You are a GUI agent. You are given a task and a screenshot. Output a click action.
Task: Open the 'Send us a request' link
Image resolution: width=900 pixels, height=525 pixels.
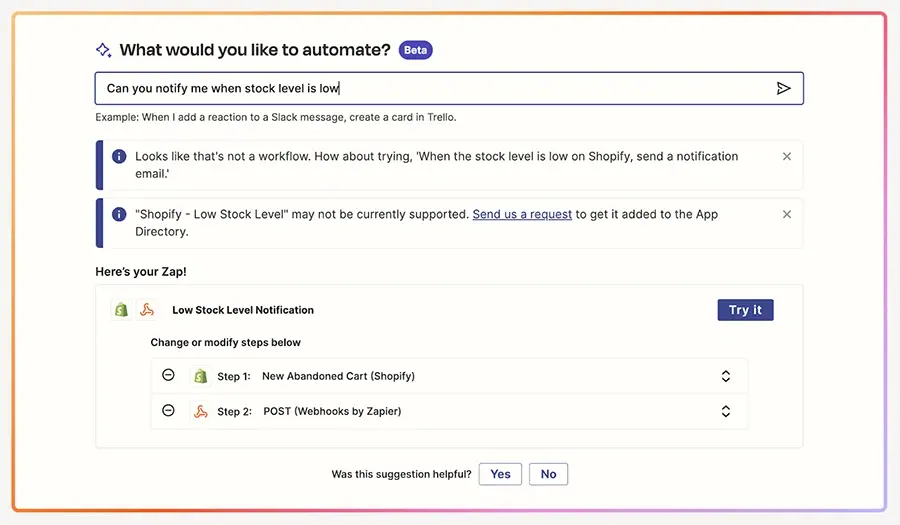coord(522,215)
